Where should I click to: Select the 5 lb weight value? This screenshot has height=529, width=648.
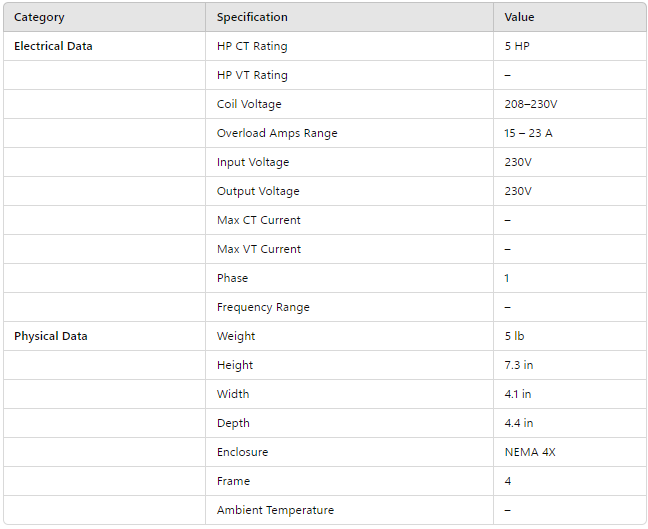pyautogui.click(x=514, y=336)
